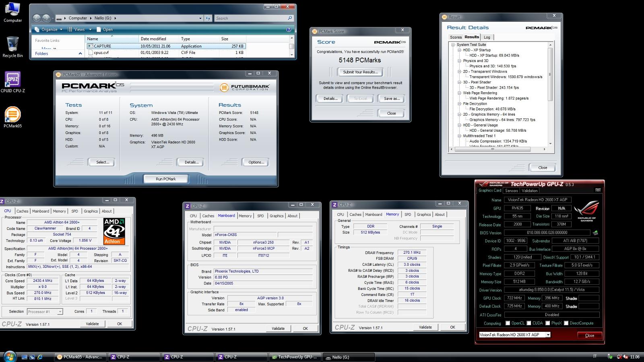Launch the PCMark05 desktop shortcut
The height and width of the screenshot is (362, 644).
pos(12,117)
